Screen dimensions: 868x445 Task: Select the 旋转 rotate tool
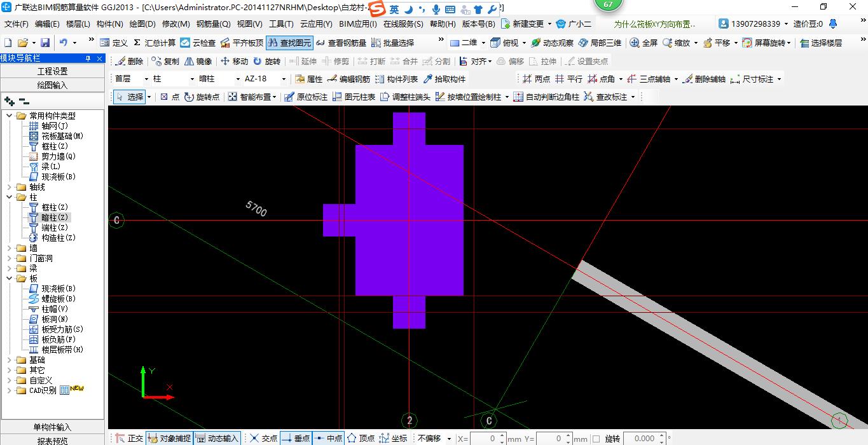coord(266,61)
